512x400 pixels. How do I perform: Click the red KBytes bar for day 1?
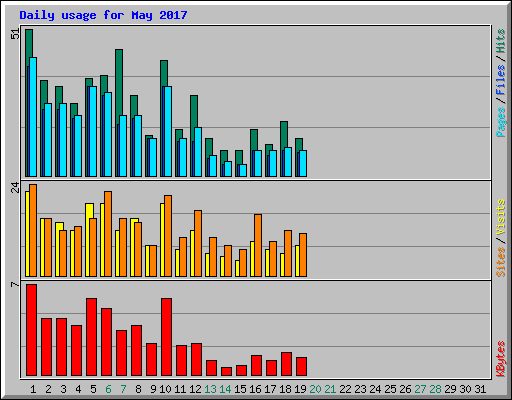click(31, 330)
